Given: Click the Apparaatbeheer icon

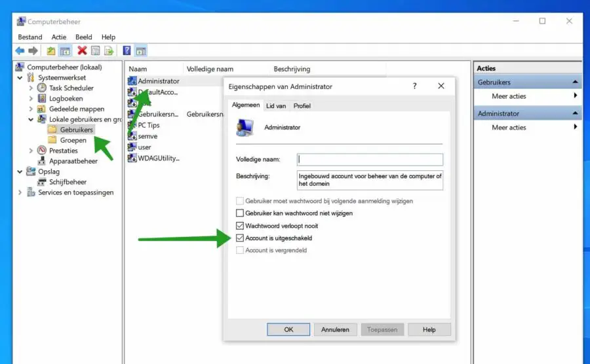Looking at the screenshot, I should click(41, 161).
